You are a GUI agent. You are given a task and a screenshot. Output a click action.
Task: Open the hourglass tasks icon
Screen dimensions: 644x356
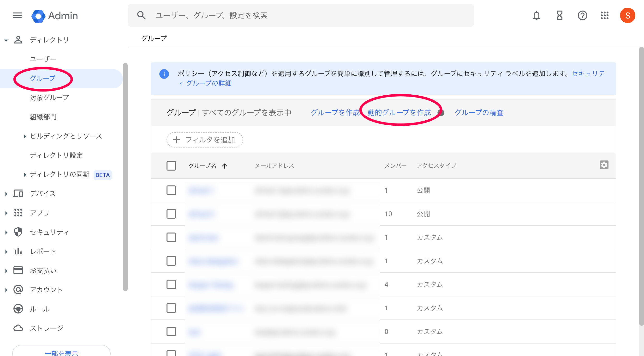click(559, 16)
